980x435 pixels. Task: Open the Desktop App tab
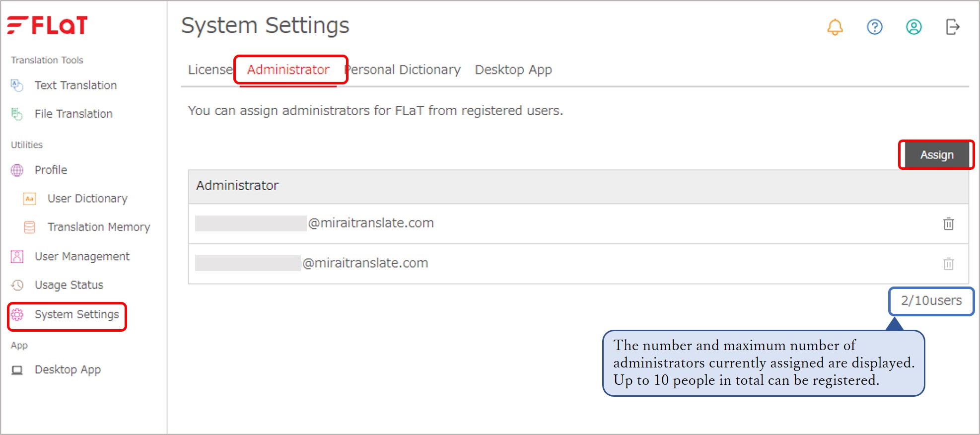point(513,70)
